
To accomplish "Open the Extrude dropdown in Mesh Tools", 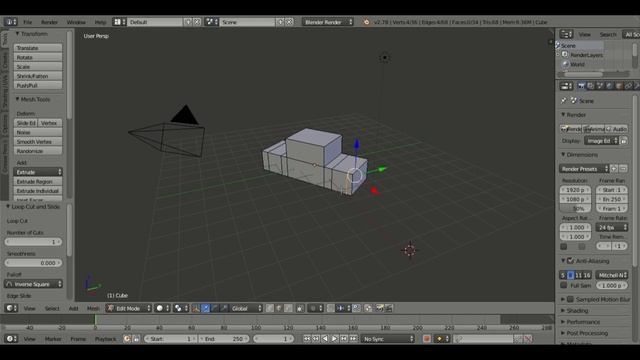I will click(38, 172).
